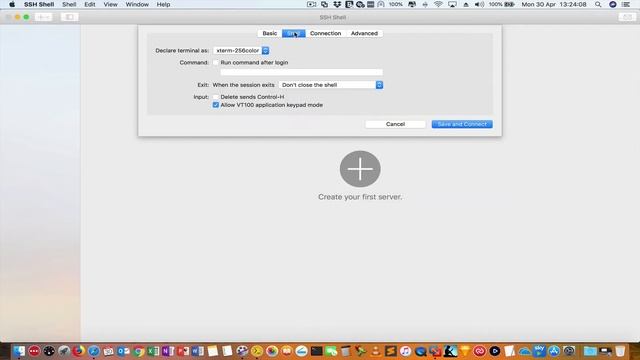Open Word from the Dock
This screenshot has width=640, height=360.
click(198, 351)
